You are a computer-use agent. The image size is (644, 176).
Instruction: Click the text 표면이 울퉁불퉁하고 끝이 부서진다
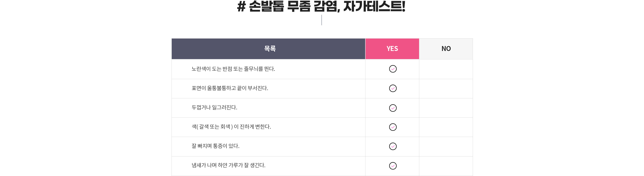point(230,88)
